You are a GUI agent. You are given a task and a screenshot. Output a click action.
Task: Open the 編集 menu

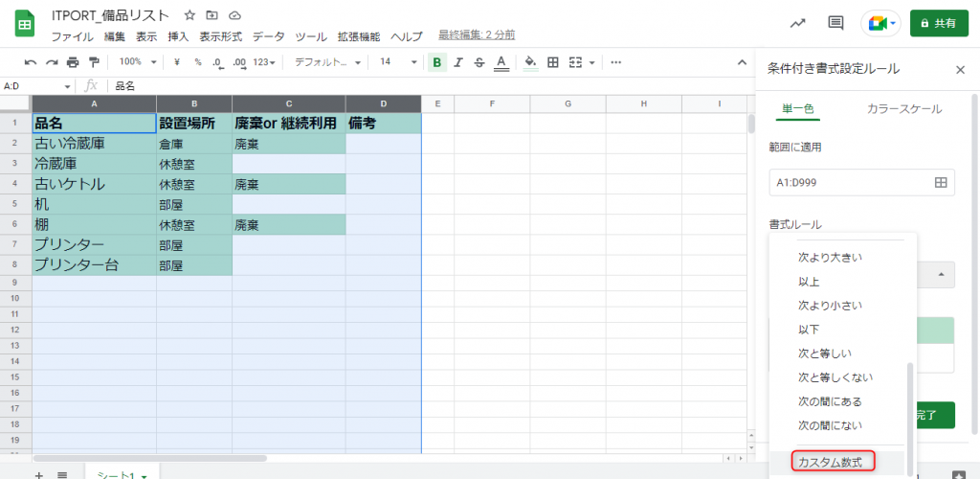coord(115,36)
